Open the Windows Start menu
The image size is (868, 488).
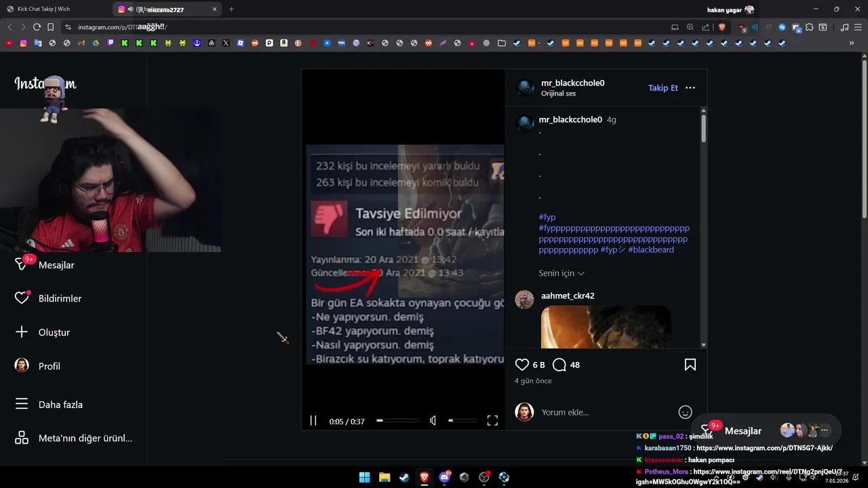click(x=364, y=477)
